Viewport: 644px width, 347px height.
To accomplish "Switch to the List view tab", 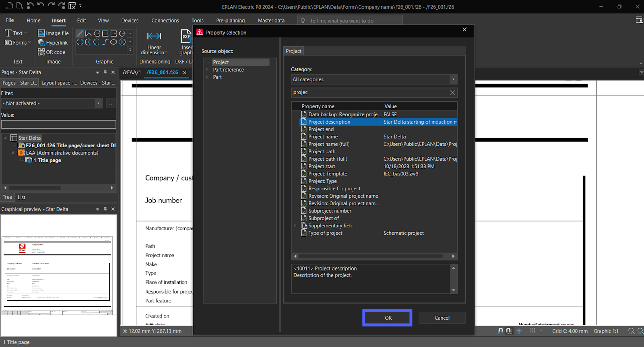I will [x=22, y=197].
